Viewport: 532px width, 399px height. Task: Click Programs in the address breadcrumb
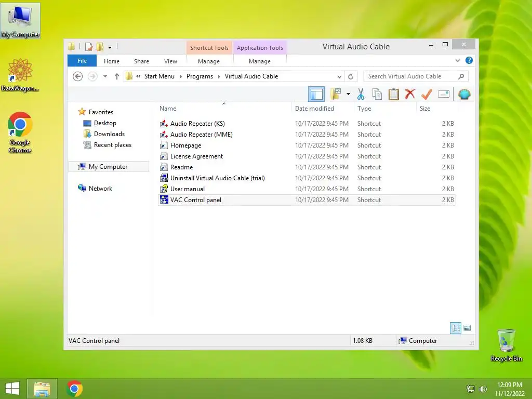click(199, 76)
